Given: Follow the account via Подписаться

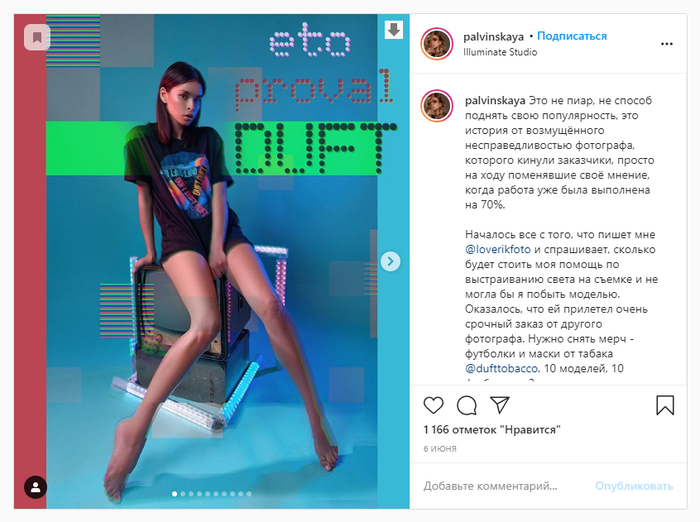Looking at the screenshot, I should coord(572,36).
